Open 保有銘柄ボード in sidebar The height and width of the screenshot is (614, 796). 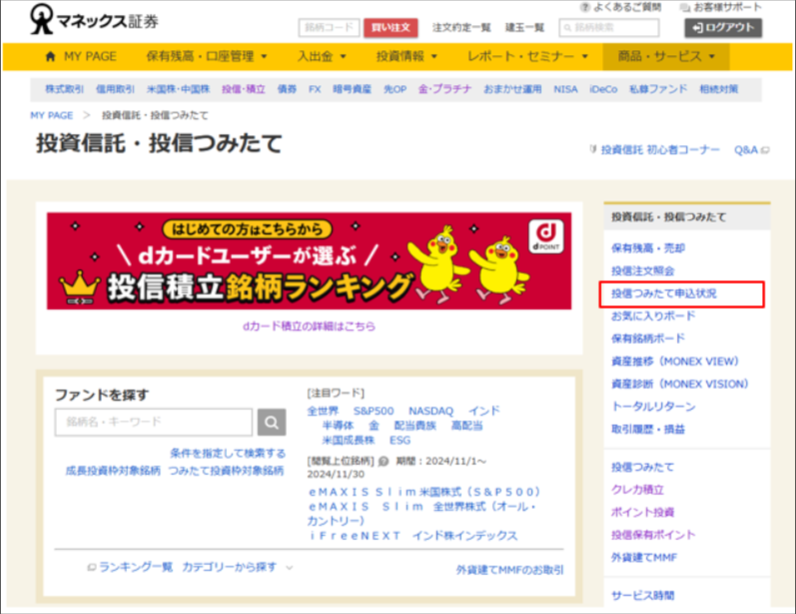click(x=648, y=338)
